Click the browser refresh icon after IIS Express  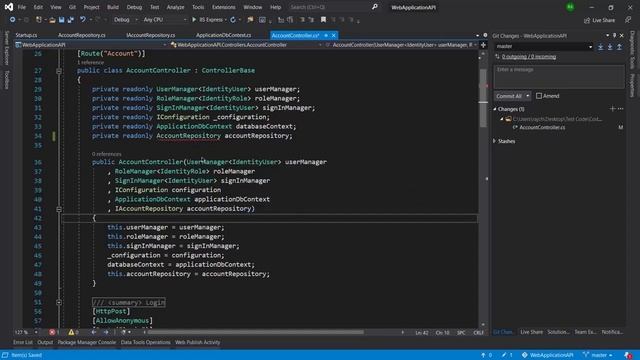tap(233, 20)
